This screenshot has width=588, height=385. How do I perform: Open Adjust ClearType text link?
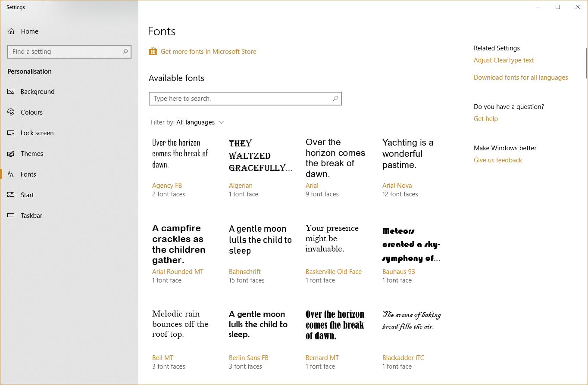[x=504, y=60]
